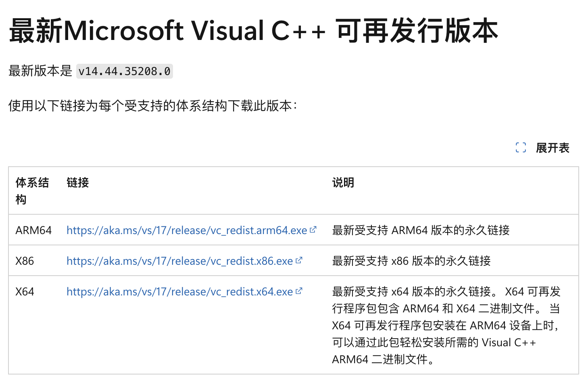Click the x86 permanent link description text
The height and width of the screenshot is (385, 588).
411,261
